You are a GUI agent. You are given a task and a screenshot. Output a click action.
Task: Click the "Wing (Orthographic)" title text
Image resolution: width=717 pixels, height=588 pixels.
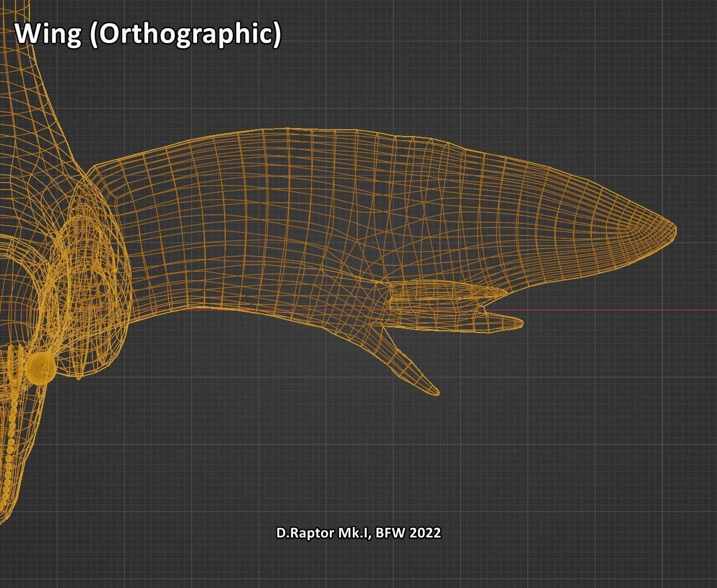[148, 34]
